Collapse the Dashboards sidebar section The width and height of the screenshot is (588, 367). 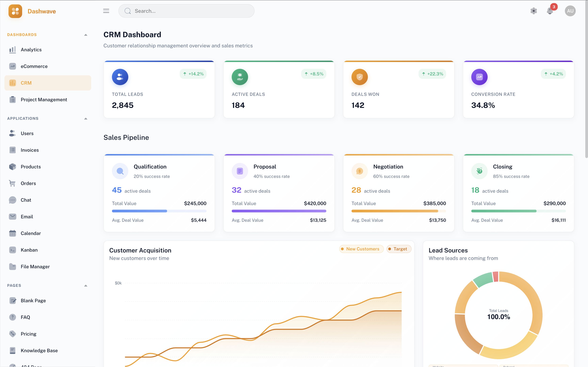point(86,35)
